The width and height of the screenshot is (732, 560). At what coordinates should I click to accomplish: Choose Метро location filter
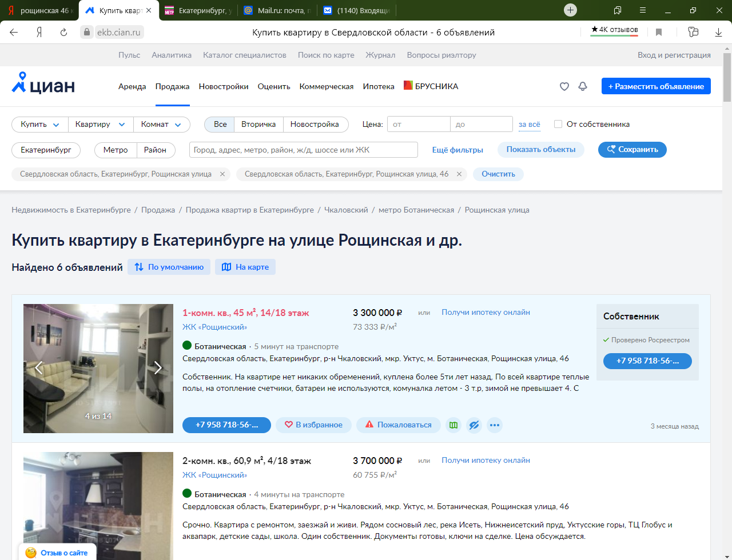116,150
